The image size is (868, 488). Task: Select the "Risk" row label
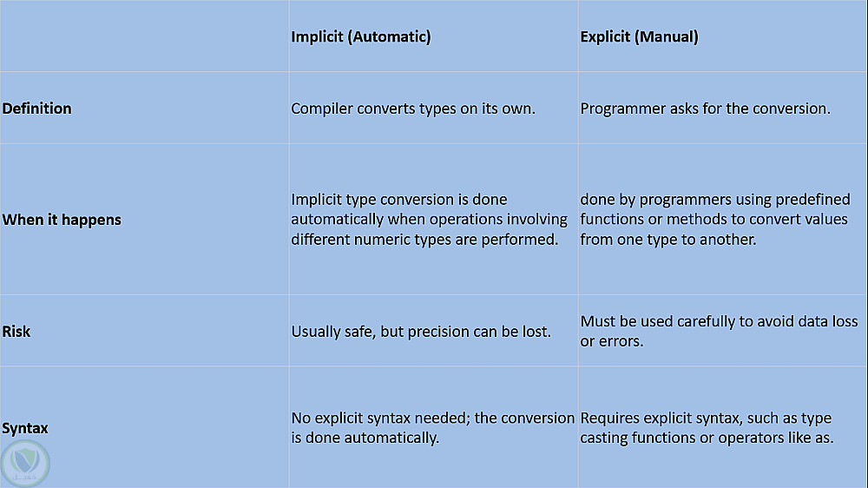pos(16,331)
